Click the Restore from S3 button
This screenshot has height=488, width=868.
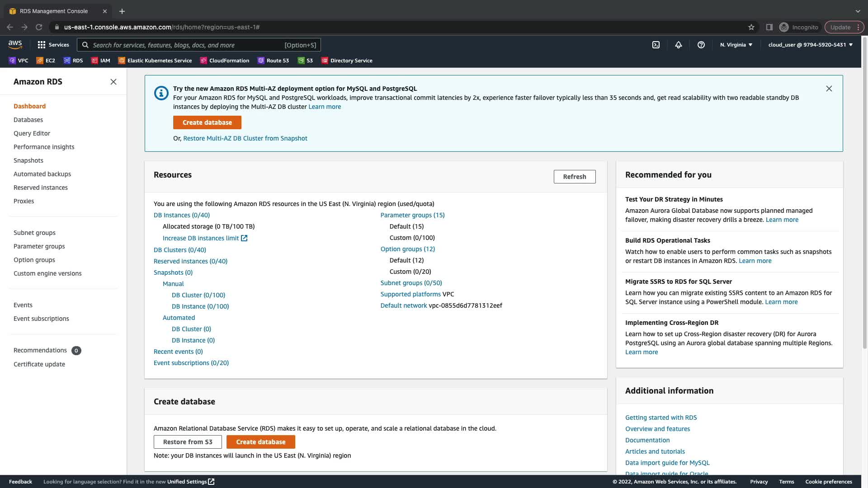(188, 442)
